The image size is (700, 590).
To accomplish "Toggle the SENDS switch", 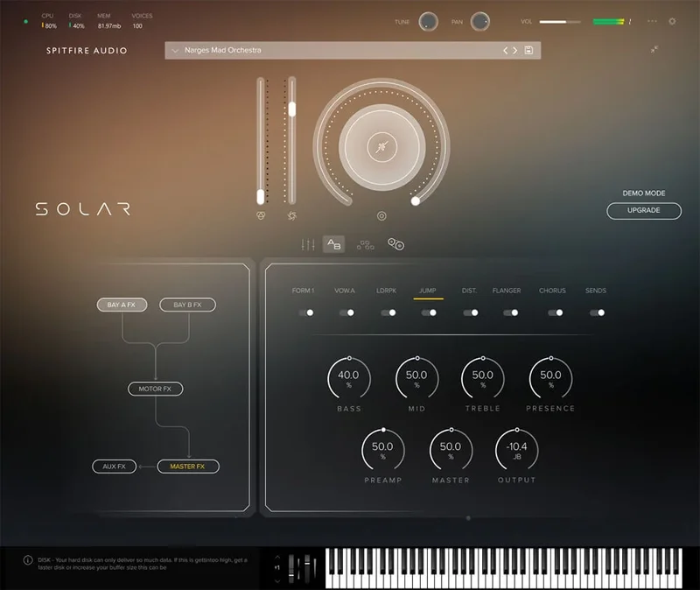I will click(598, 313).
